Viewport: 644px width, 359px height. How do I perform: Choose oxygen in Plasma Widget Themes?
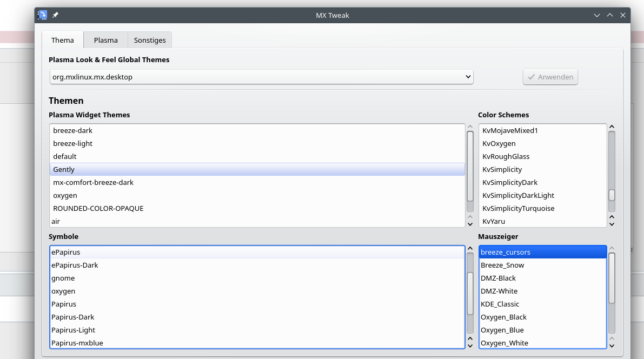point(257,196)
